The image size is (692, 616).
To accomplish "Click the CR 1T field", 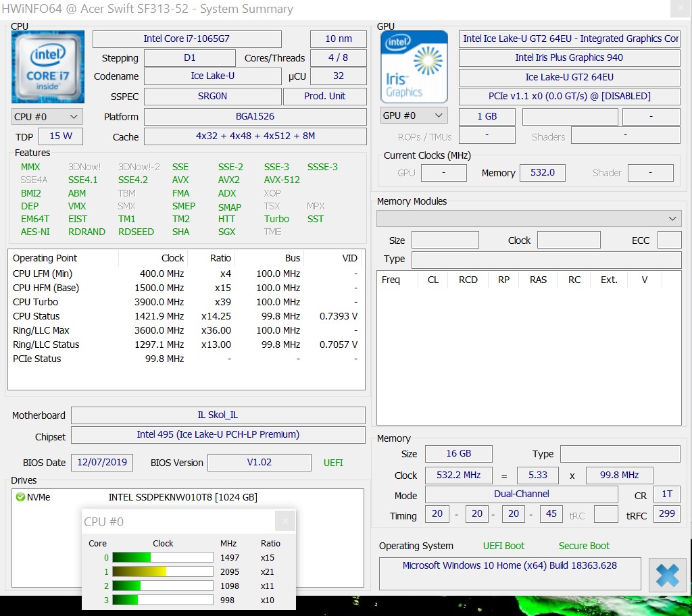I will tap(667, 494).
